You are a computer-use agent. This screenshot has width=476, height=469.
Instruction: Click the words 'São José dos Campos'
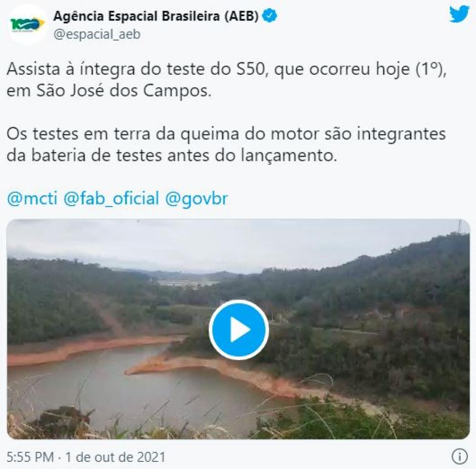[124, 90]
